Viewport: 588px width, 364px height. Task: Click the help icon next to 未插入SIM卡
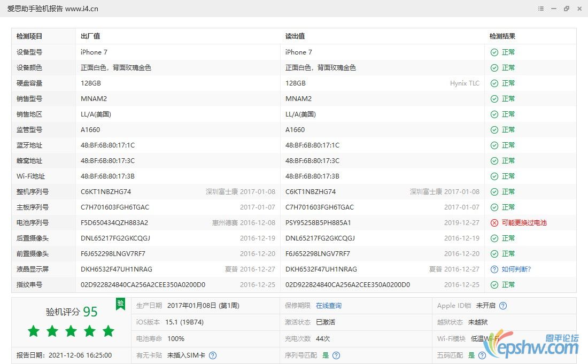[x=213, y=355]
